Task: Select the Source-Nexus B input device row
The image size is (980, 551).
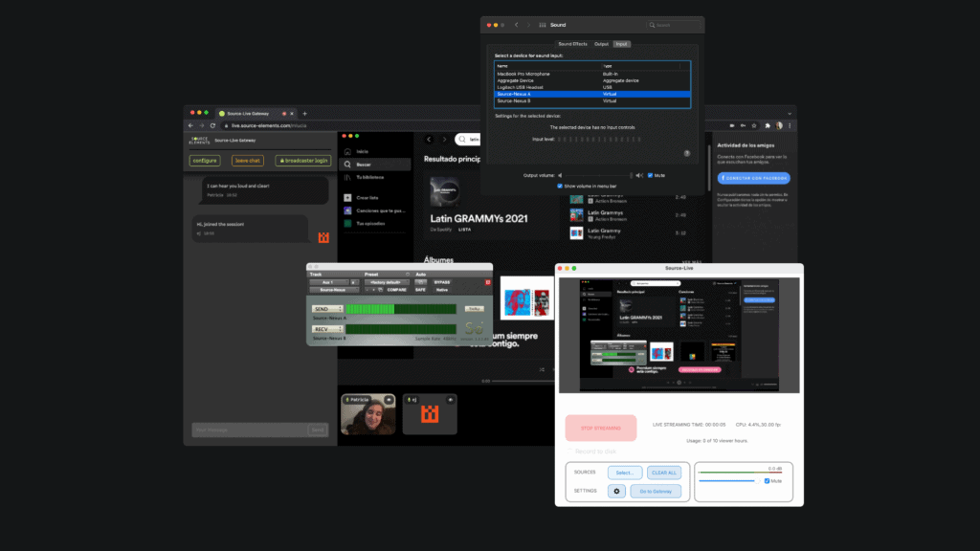Action: (591, 100)
